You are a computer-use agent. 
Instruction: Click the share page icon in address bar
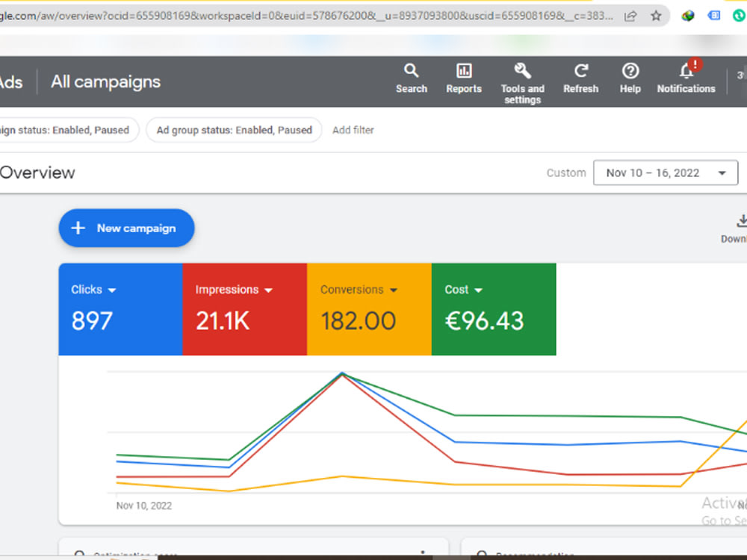[x=630, y=16]
